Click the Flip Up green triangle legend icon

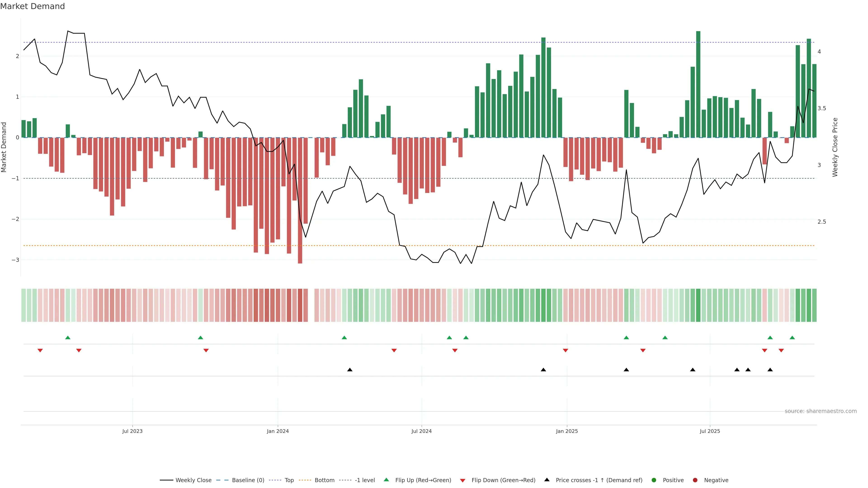387,480
